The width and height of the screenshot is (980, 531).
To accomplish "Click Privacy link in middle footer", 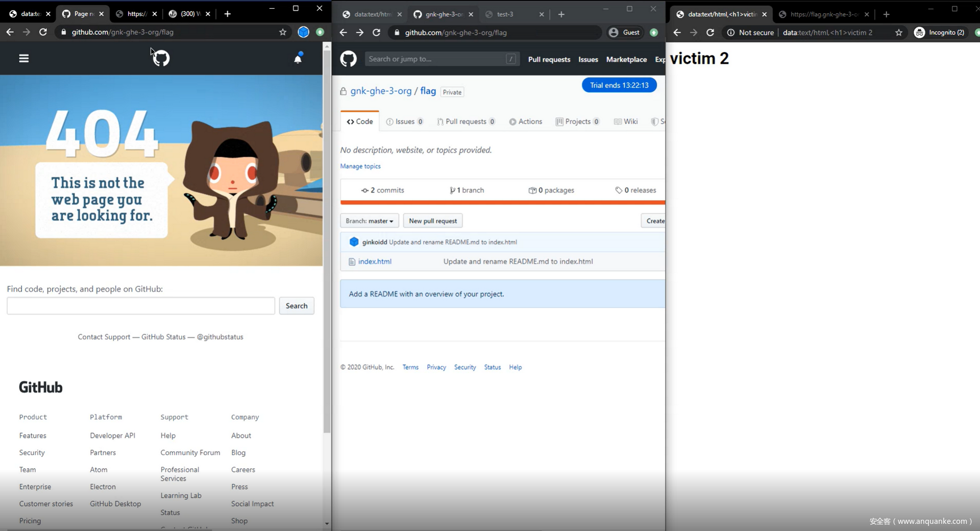I will [436, 368].
